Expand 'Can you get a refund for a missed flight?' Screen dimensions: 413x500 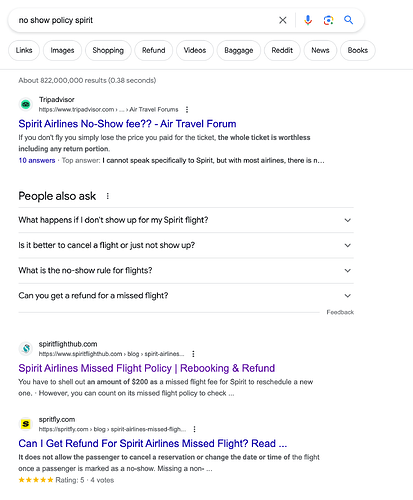coord(186,296)
